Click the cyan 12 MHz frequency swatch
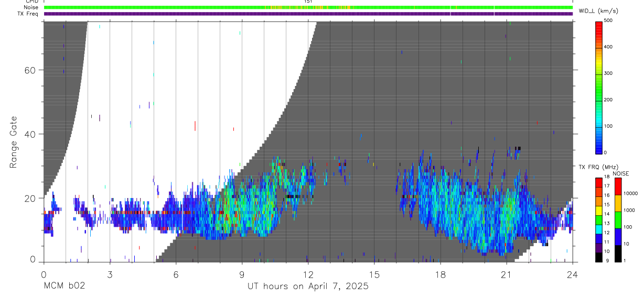This screenshot has height=297, width=644. pos(599,228)
